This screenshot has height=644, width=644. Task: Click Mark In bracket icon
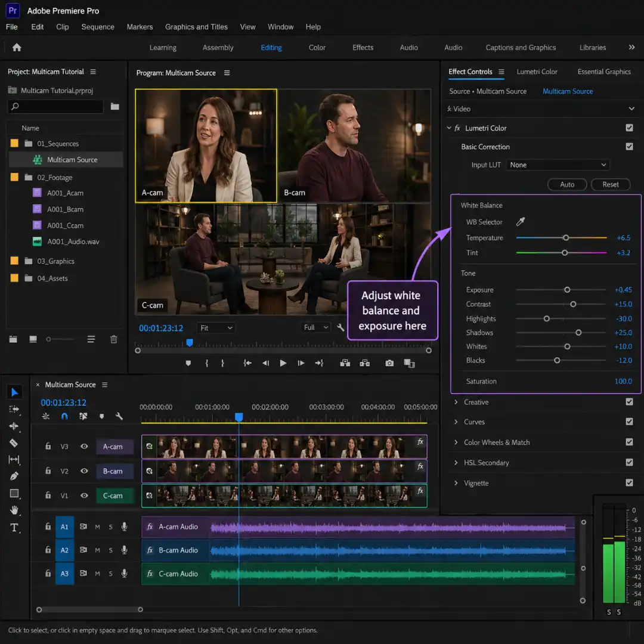[x=206, y=363]
